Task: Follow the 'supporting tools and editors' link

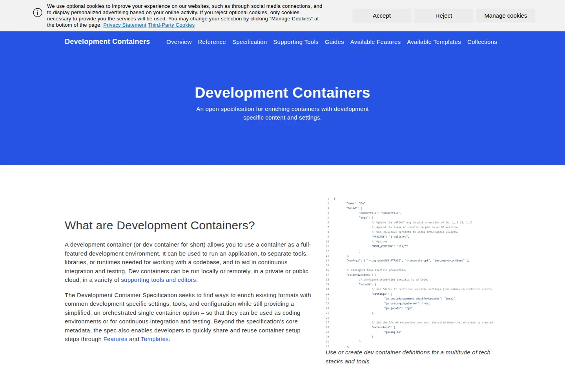Action: pos(159,280)
